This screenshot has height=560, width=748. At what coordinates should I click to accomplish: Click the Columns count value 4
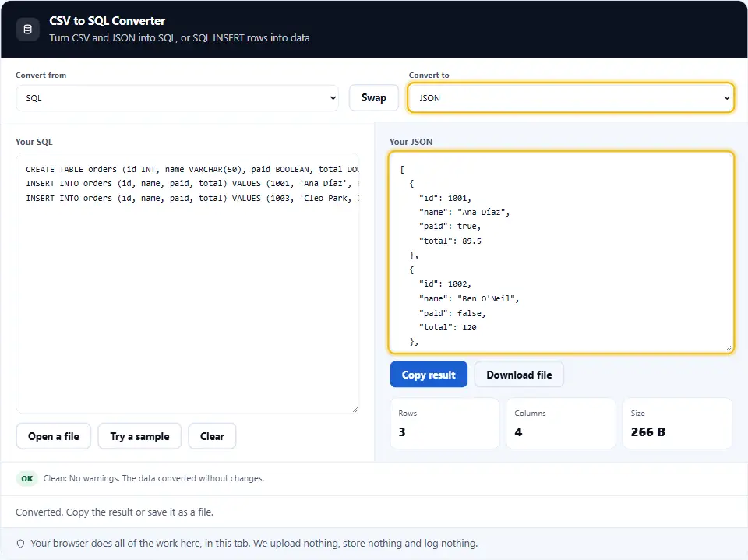click(x=518, y=431)
